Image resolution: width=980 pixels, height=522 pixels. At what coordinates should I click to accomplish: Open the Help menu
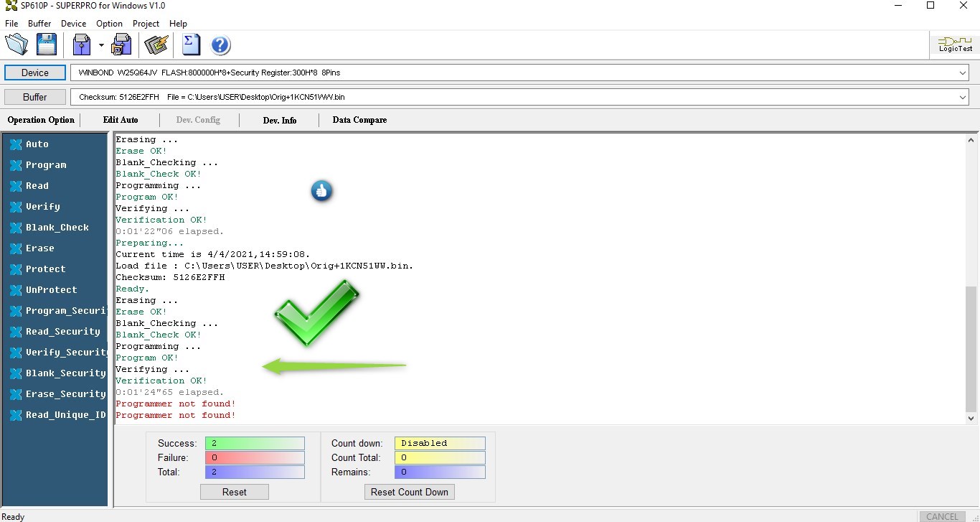click(x=178, y=24)
